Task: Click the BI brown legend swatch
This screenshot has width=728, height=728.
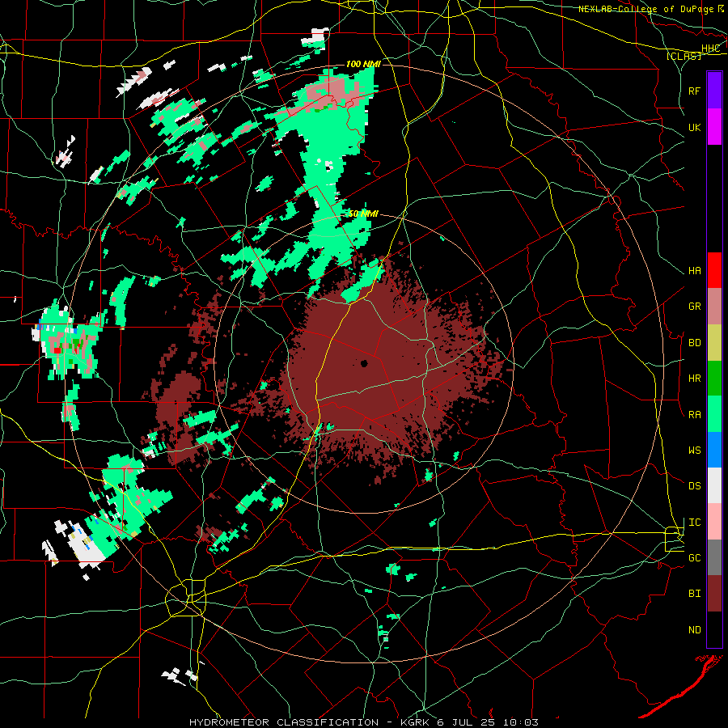Action: pyautogui.click(x=714, y=594)
